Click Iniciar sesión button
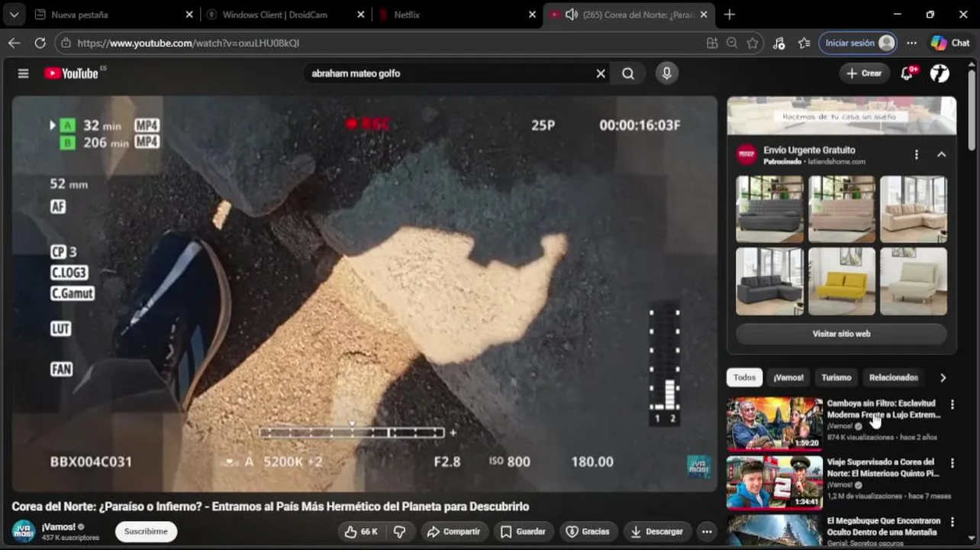Image resolution: width=980 pixels, height=550 pixels. (x=857, y=43)
